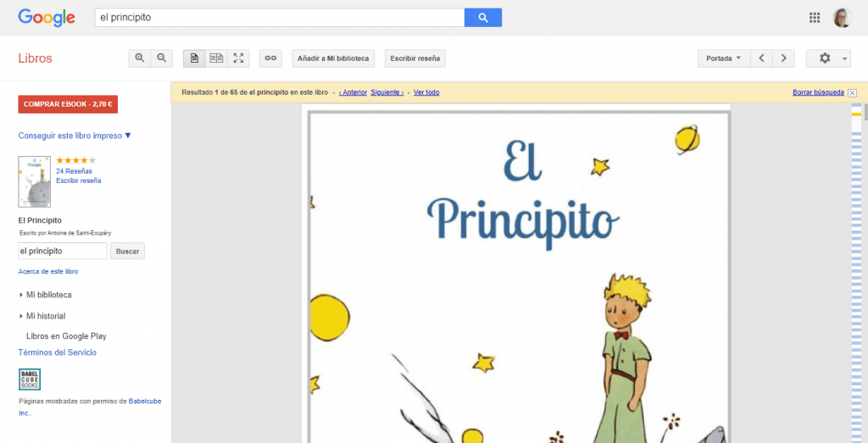Screen dimensions: 868x443
Task: Open the settings gear menu
Action: [828, 58]
